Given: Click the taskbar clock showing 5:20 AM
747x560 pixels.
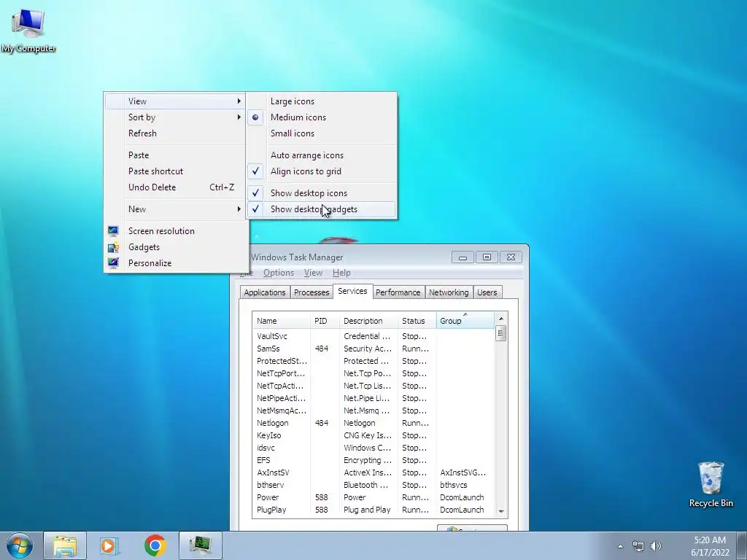Looking at the screenshot, I should [x=710, y=545].
